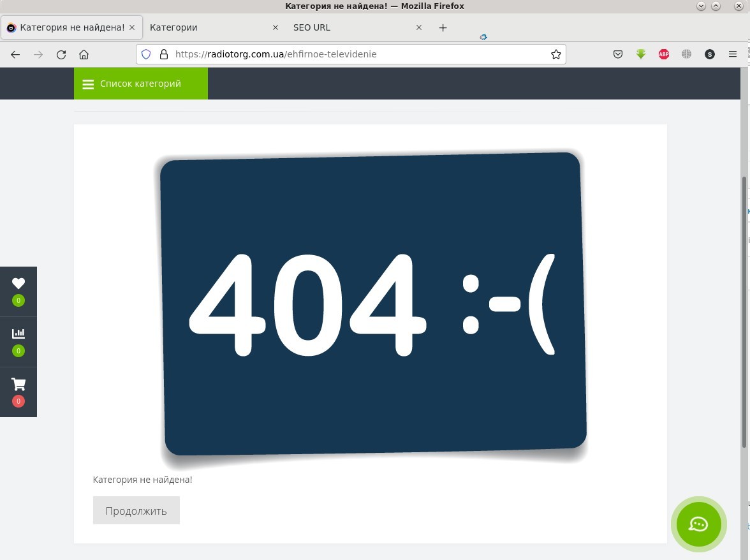This screenshot has height=560, width=750.
Task: Open the wishlist heart icon in sidebar
Action: [18, 284]
